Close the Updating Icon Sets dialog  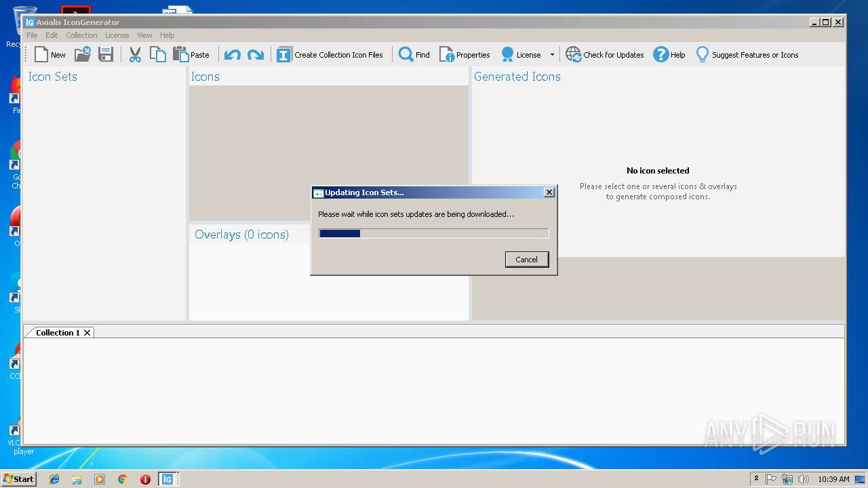(549, 192)
